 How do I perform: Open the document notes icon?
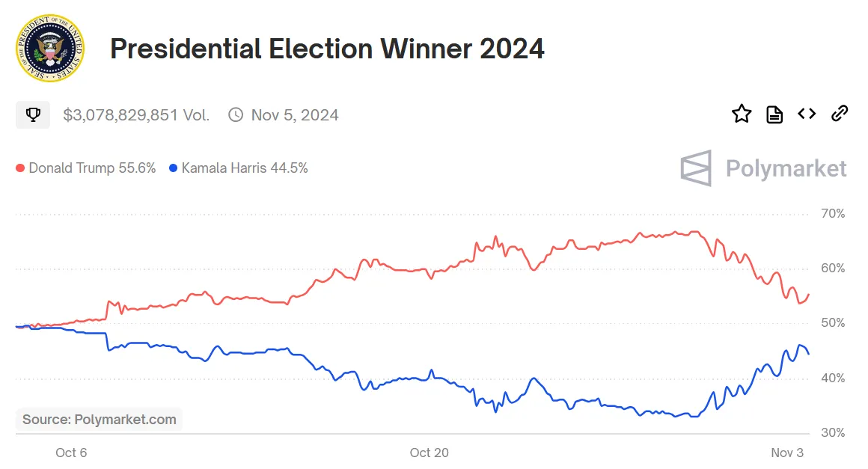tap(774, 114)
